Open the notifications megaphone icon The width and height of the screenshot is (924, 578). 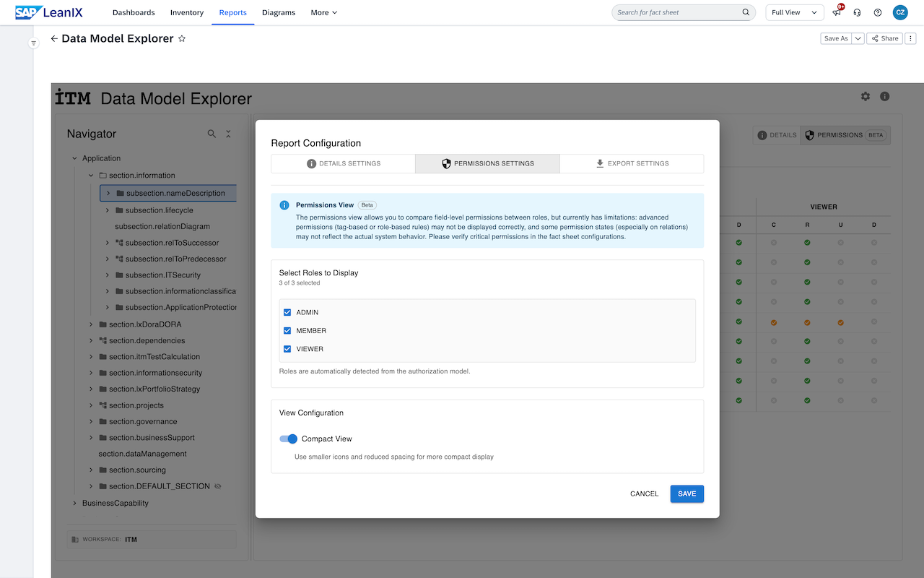837,12
